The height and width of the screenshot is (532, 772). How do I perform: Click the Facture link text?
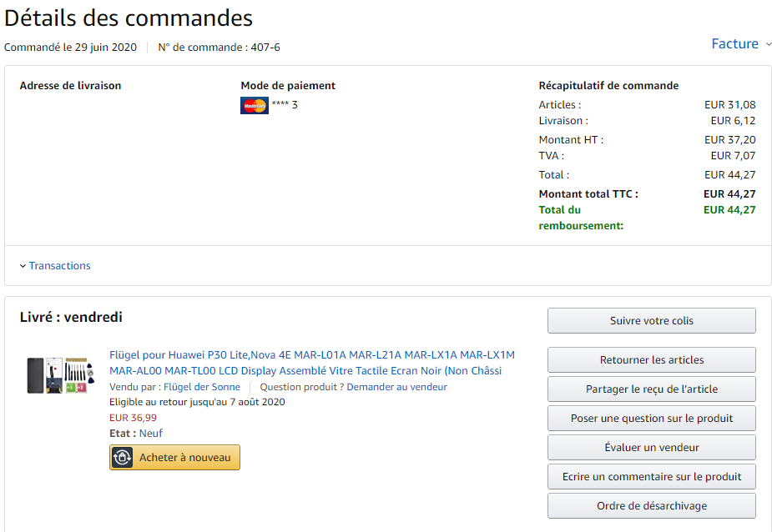[734, 44]
